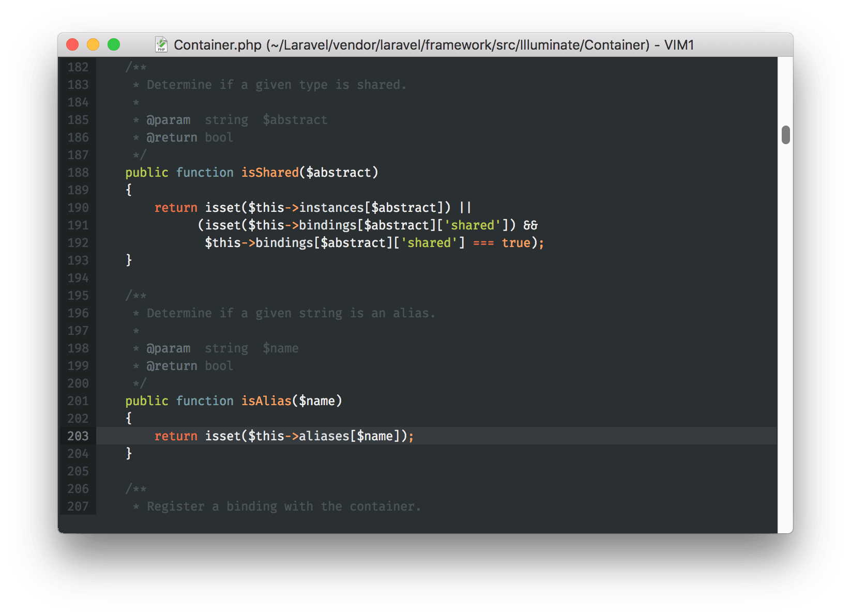Click comment 'Determine if a given string is an alias.'
The height and width of the screenshot is (616, 851).
click(291, 313)
